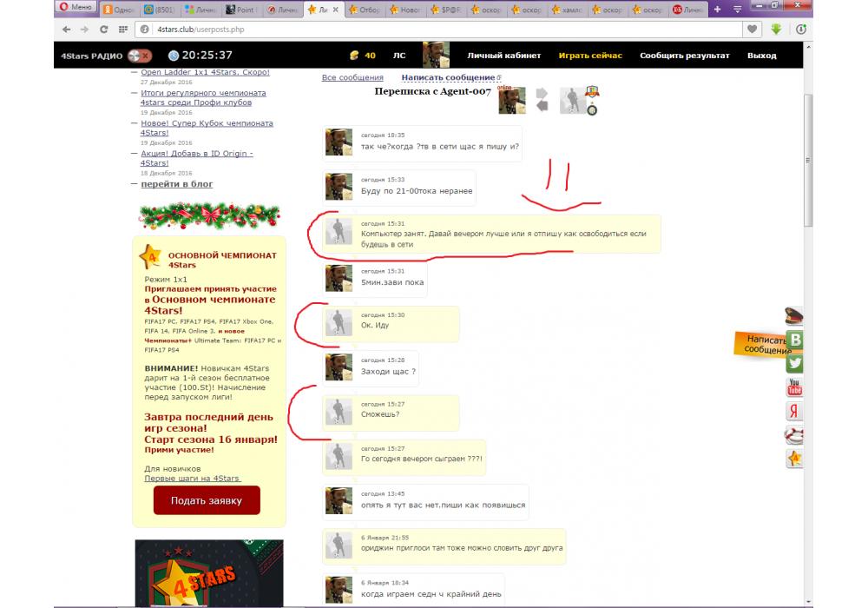The image size is (868, 608).
Task: Click the Написать сообщение link above the conversation
Action: [x=449, y=77]
